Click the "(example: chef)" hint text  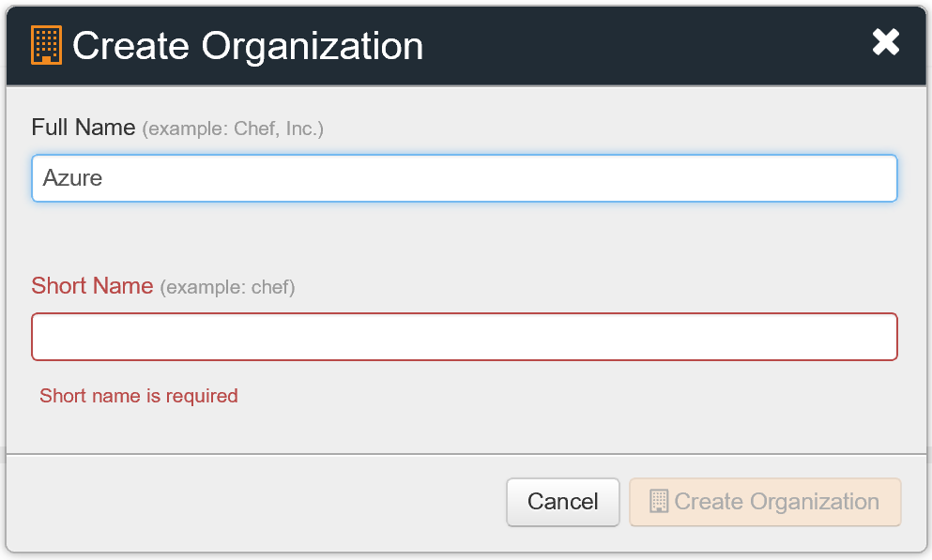pyautogui.click(x=228, y=287)
